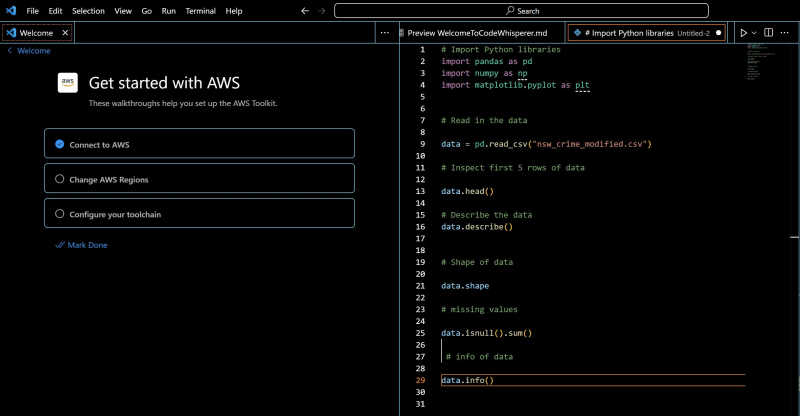The width and height of the screenshot is (800, 416).
Task: Click the import pandas as pd line
Action: 486,61
